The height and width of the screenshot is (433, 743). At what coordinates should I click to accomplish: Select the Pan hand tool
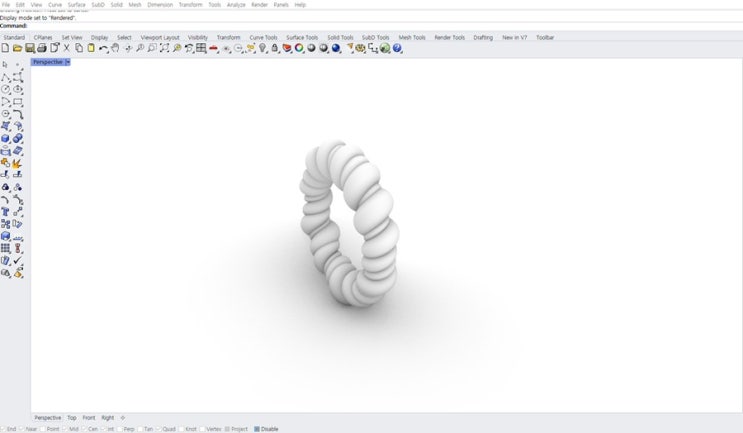pos(115,48)
